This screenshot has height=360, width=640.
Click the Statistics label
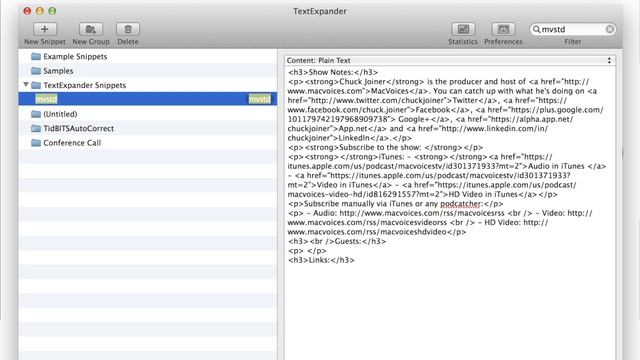coord(463,42)
